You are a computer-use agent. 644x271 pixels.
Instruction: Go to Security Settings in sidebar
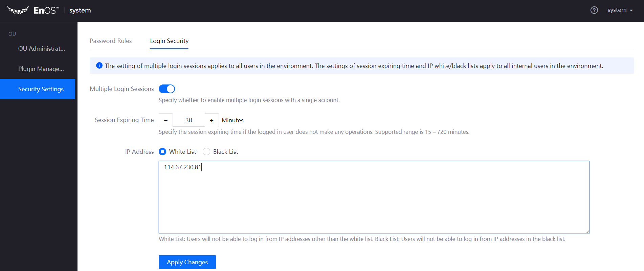tap(41, 89)
